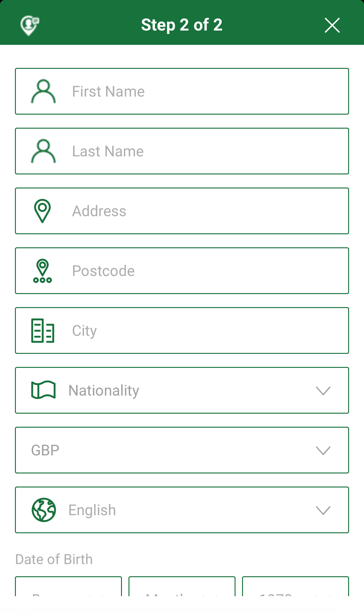Click the person icon beside First Name
Image resolution: width=364 pixels, height=613 pixels.
43,91
